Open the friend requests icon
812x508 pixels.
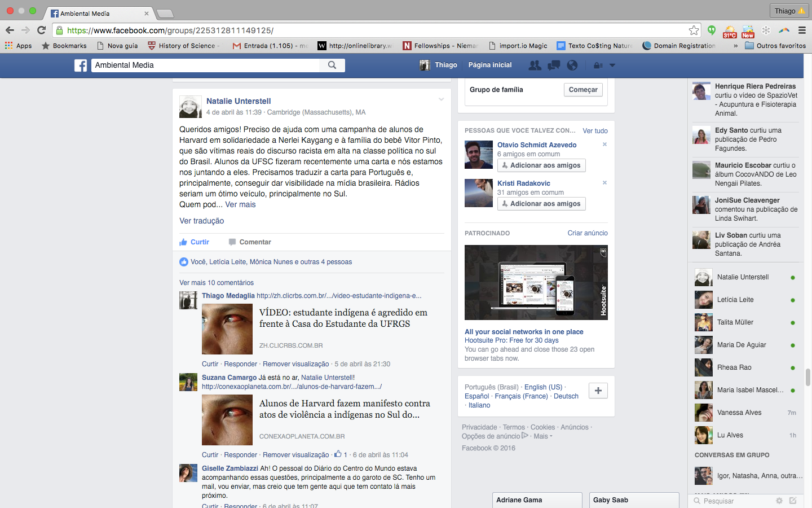(x=535, y=65)
